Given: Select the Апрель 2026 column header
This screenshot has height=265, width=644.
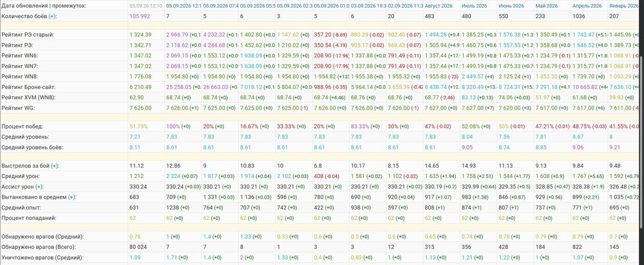Looking at the screenshot, I should click(587, 6).
